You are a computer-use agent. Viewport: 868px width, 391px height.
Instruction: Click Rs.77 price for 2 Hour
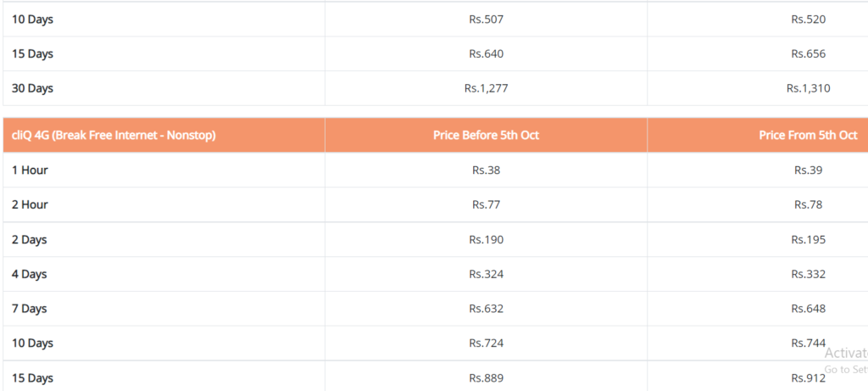coord(486,205)
